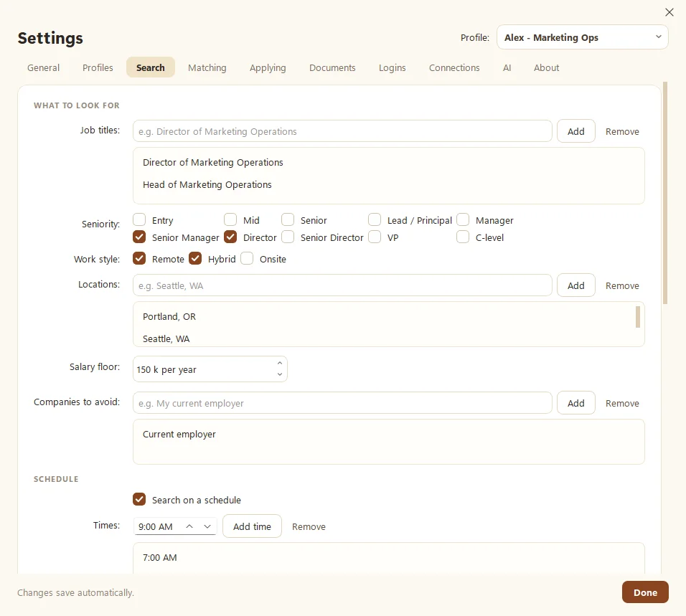Increase salary floor with the up arrow
This screenshot has width=686, height=616.
280,364
